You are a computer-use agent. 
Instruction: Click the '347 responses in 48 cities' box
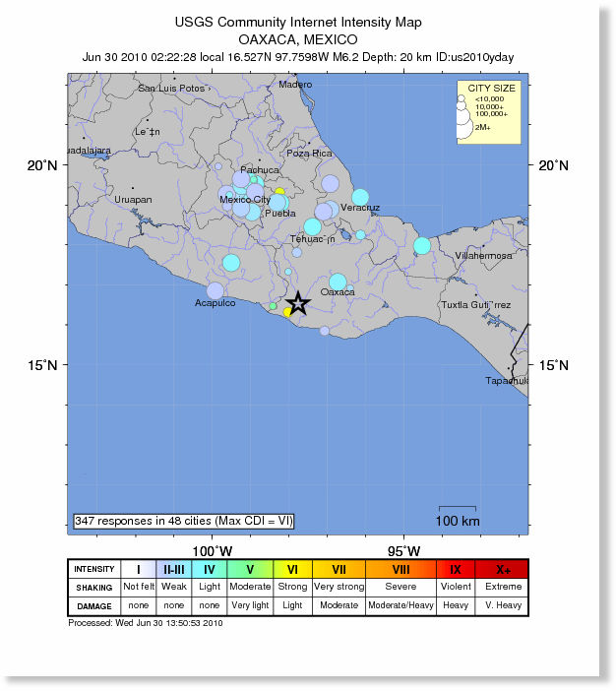pyautogui.click(x=184, y=521)
